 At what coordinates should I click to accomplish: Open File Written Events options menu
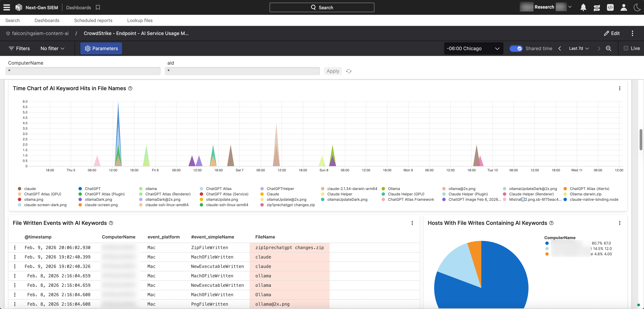(x=412, y=223)
